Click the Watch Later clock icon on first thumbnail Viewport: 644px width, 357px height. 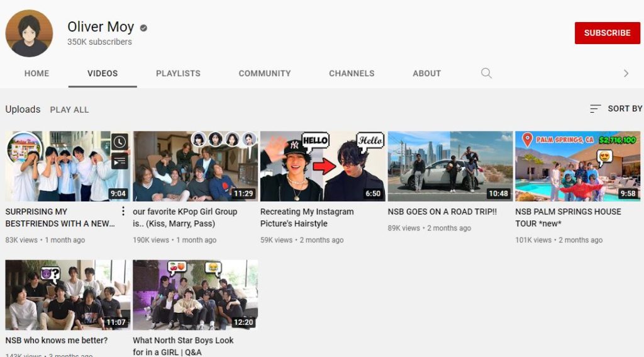(x=119, y=142)
